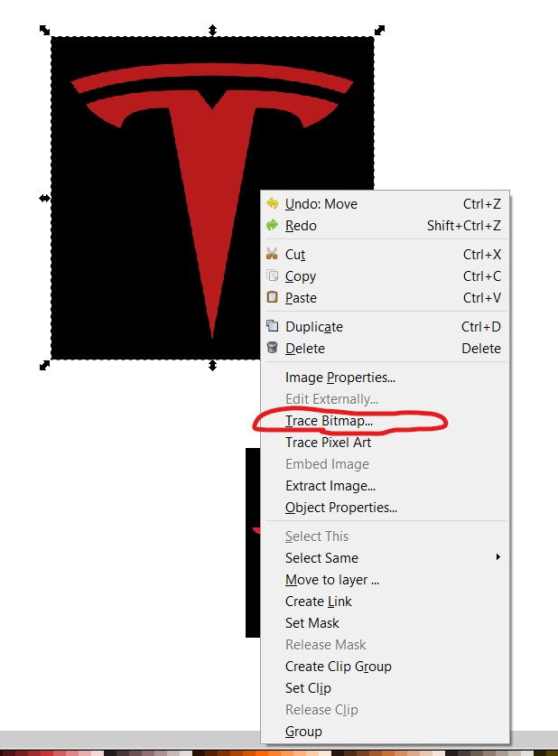
Task: Choose Extract Image... option
Action: (x=330, y=486)
